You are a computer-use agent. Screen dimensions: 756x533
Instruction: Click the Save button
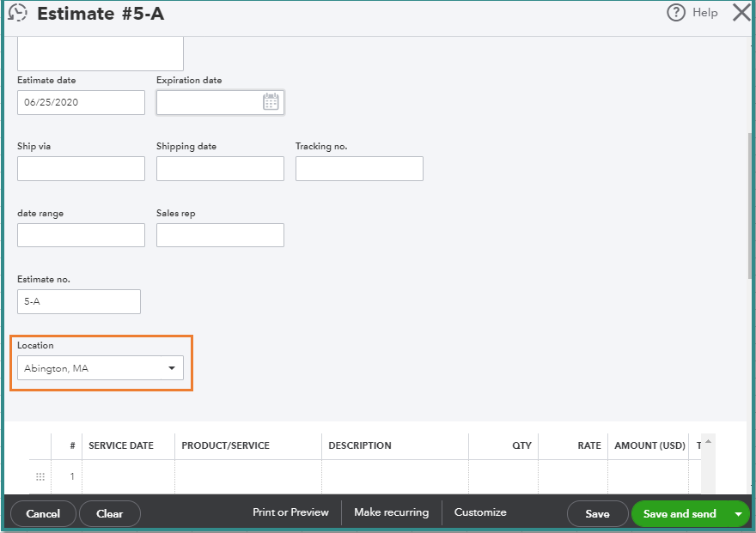pos(597,513)
